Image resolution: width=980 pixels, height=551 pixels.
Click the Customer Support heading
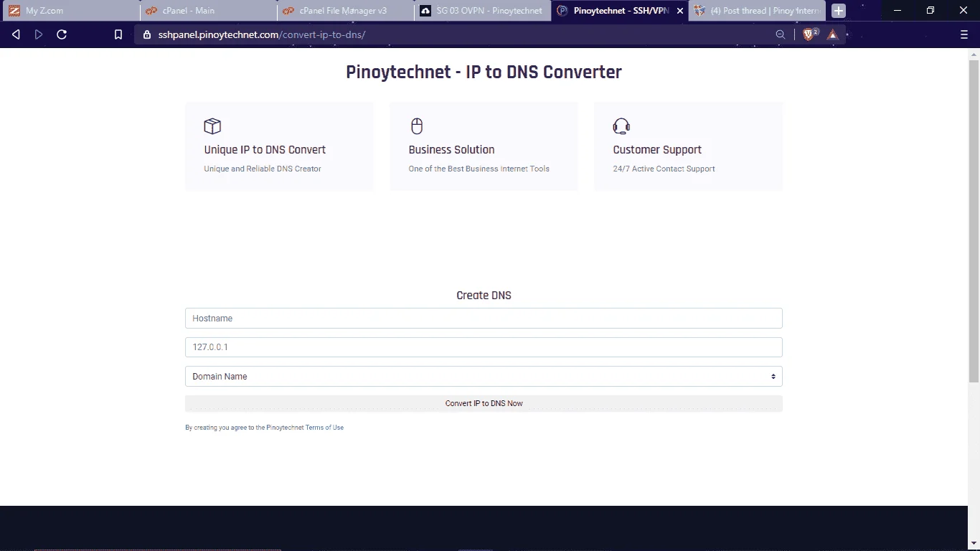coord(657,150)
